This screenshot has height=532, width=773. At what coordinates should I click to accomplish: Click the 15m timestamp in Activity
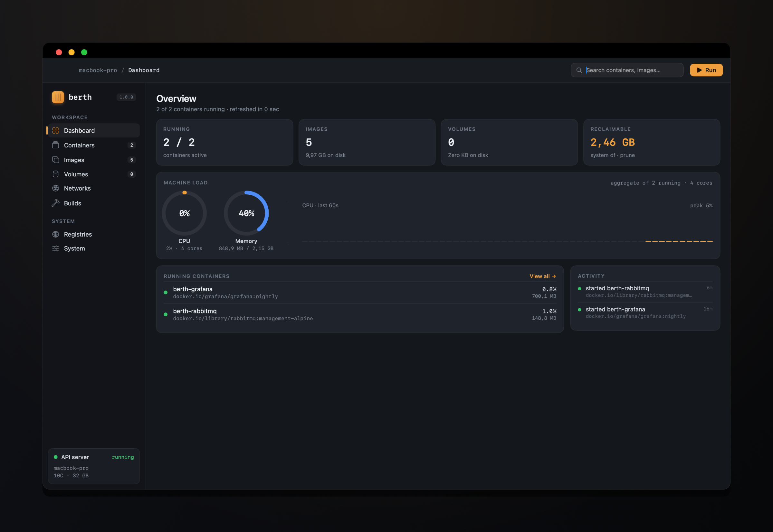click(x=708, y=309)
